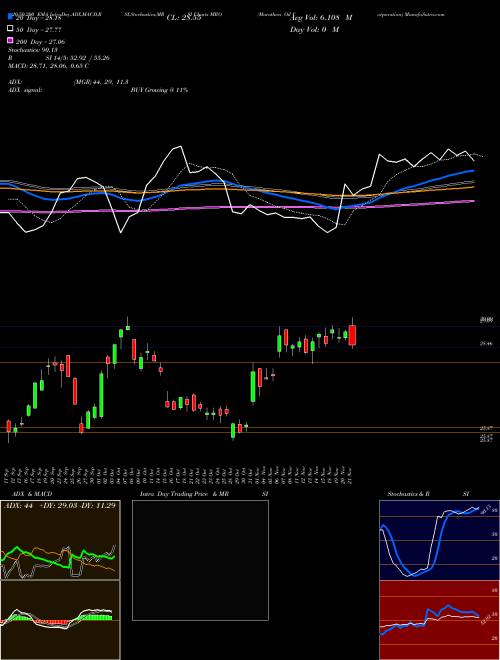The image size is (500, 660).
Task: Click the 'RSI 14/3: 52.92 / 55.26' reading
Action: tap(59, 58)
